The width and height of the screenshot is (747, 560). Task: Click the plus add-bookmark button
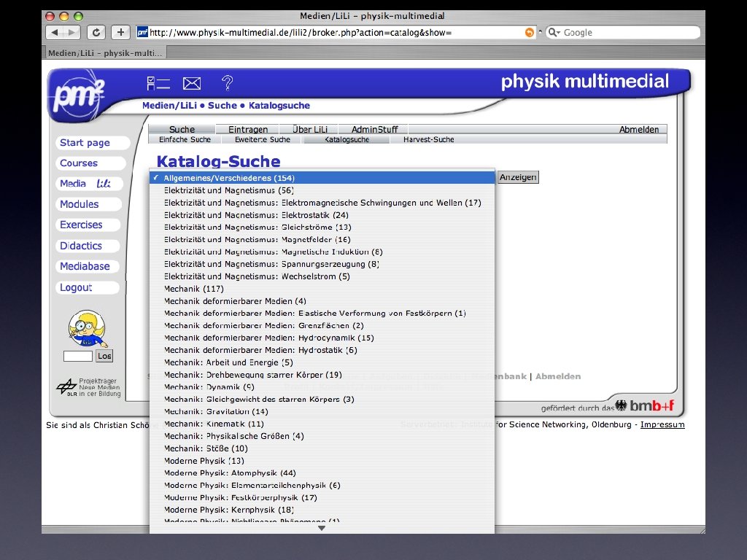coord(121,32)
